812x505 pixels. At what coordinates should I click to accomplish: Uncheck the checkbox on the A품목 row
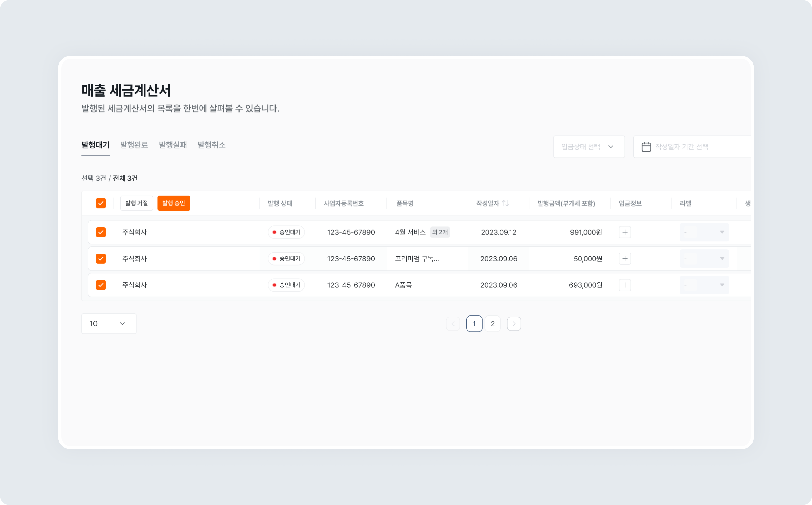pos(101,285)
